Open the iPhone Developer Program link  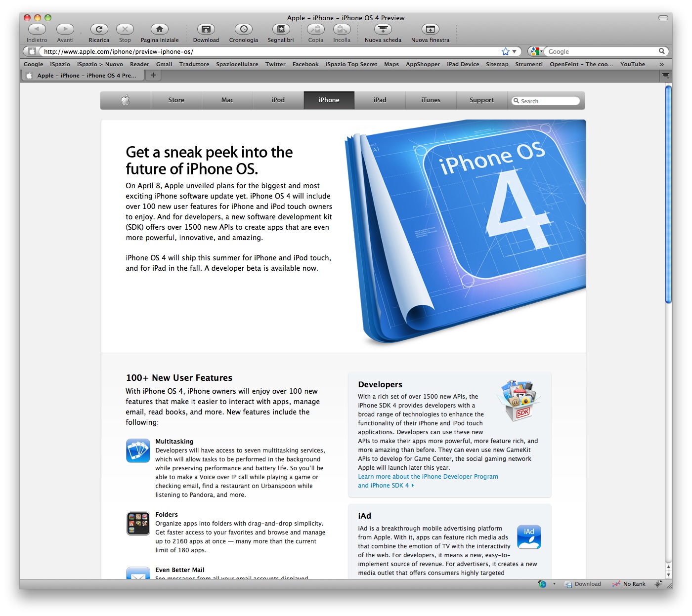(428, 477)
